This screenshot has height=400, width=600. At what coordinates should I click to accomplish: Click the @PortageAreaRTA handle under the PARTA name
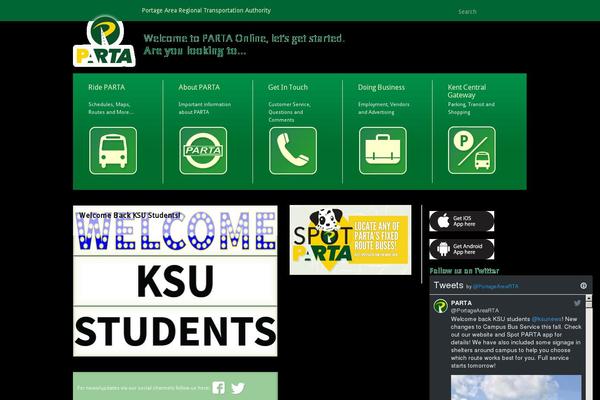tap(475, 310)
